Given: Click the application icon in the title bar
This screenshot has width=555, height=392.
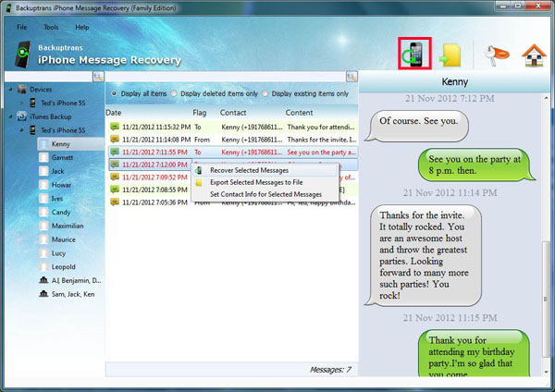Looking at the screenshot, I should pyautogui.click(x=9, y=7).
